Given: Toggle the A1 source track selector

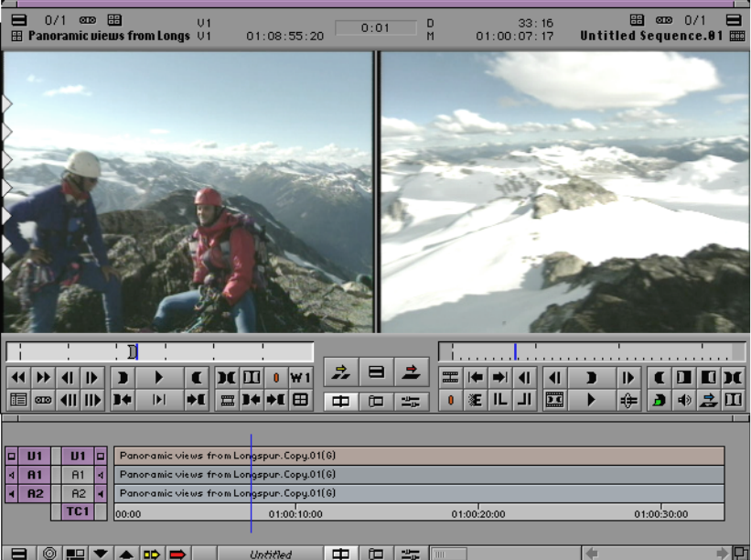Looking at the screenshot, I should coord(34,474).
